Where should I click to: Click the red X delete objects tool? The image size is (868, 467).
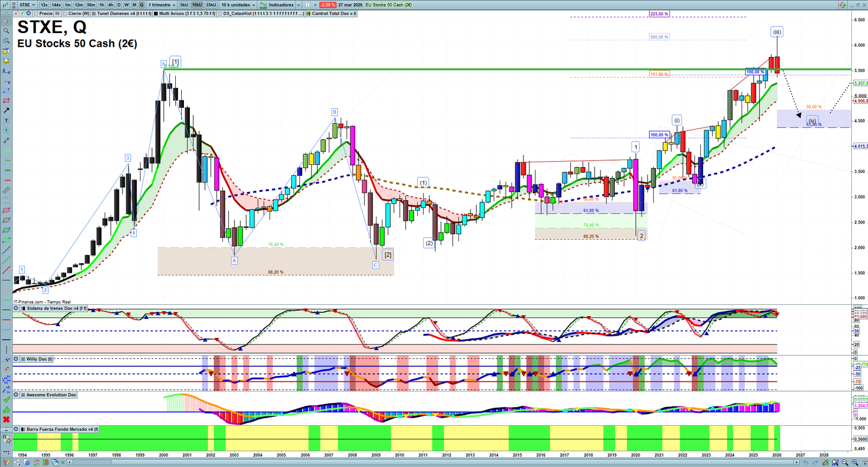coord(6,419)
